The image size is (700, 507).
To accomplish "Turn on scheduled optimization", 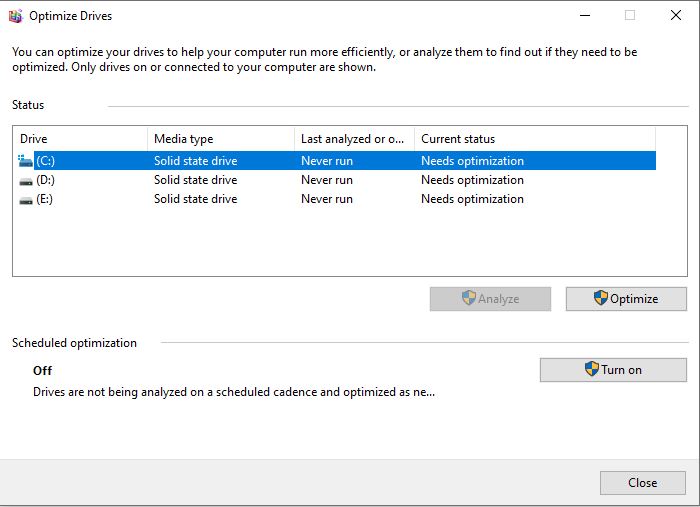I will coord(613,370).
